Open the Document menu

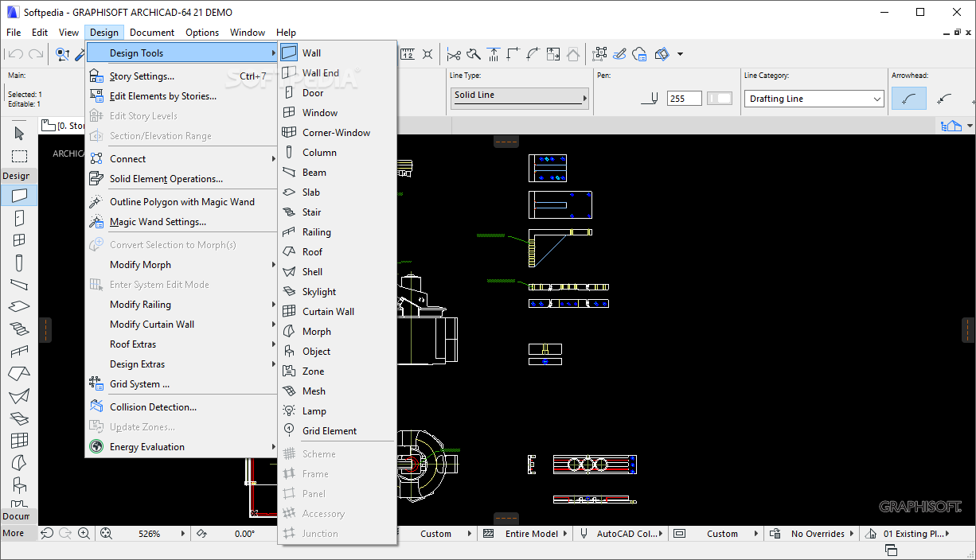[152, 33]
